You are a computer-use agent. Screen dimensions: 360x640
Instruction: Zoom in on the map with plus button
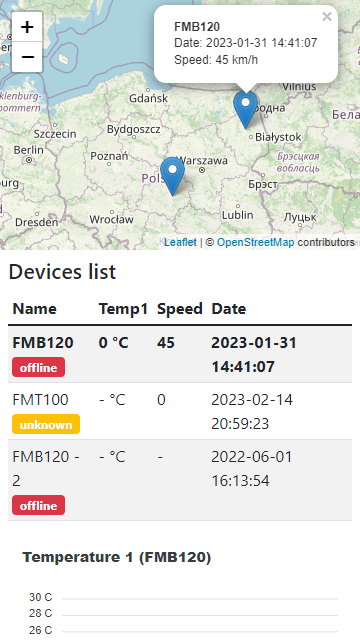[27, 27]
